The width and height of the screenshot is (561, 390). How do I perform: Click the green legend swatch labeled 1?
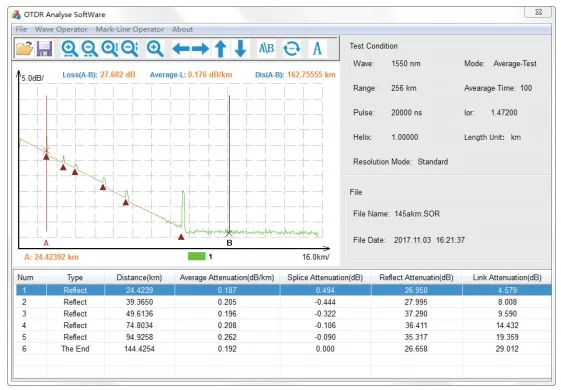coord(196,256)
